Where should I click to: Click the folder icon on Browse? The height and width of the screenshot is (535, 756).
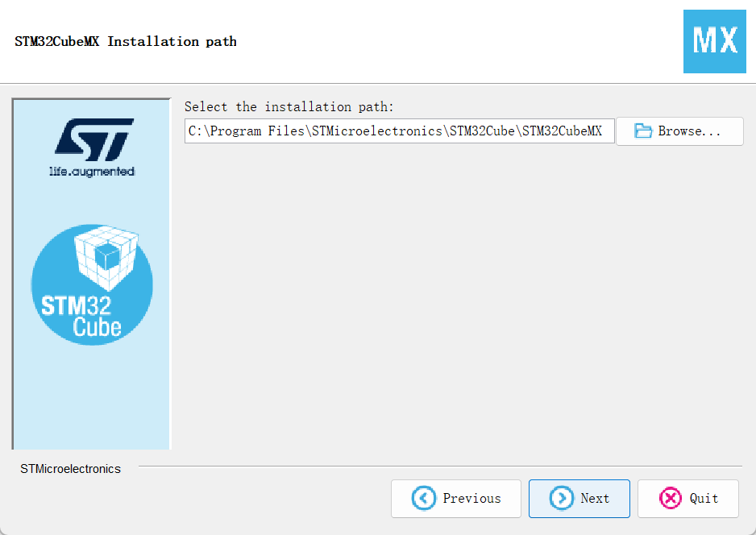point(642,131)
